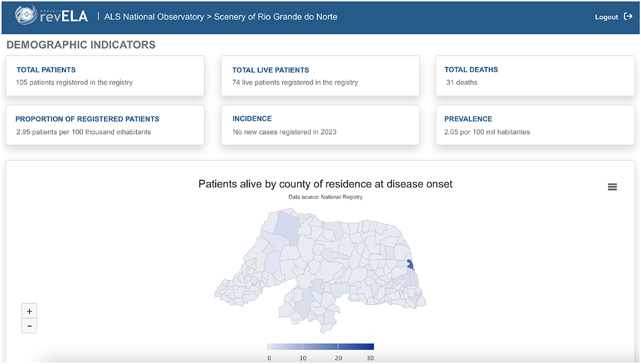Click the Logout link

click(607, 17)
